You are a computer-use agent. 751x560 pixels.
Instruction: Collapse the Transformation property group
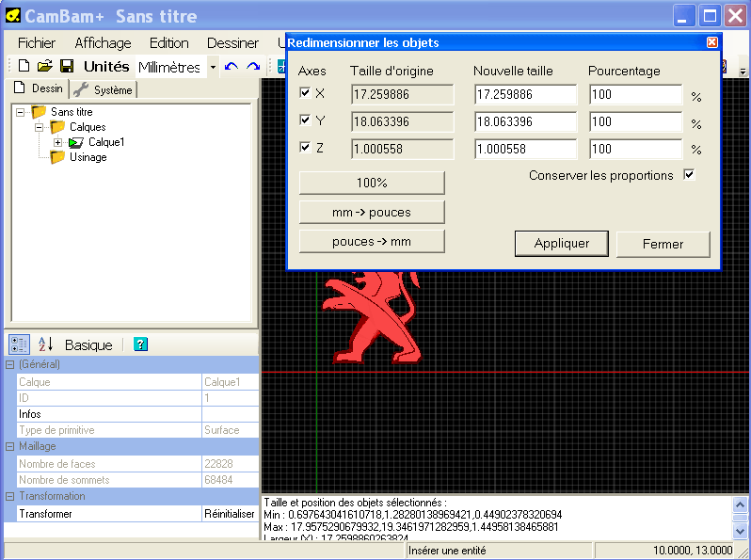[9, 496]
